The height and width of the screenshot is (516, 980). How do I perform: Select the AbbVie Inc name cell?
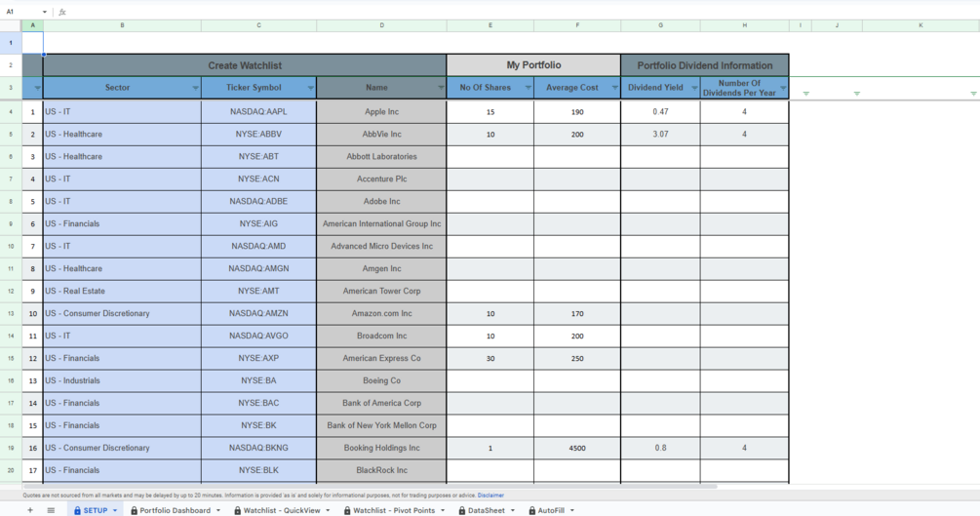pyautogui.click(x=382, y=135)
